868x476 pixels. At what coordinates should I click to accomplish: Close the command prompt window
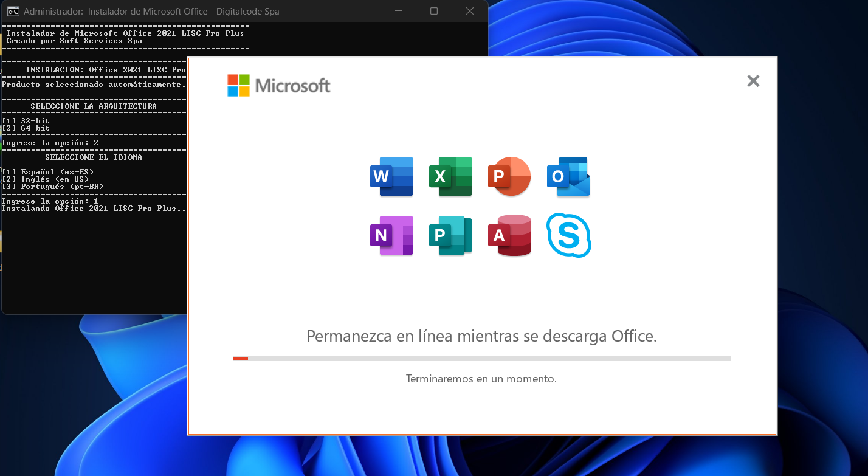point(470,11)
